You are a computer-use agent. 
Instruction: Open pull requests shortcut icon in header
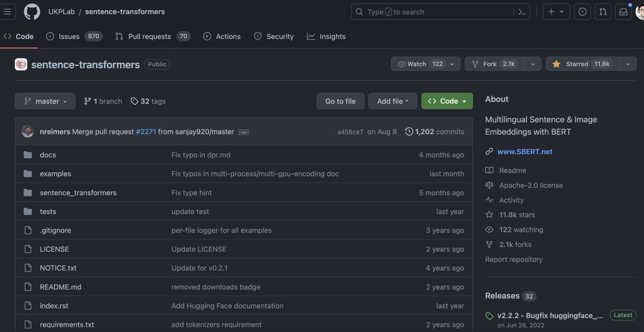[603, 12]
